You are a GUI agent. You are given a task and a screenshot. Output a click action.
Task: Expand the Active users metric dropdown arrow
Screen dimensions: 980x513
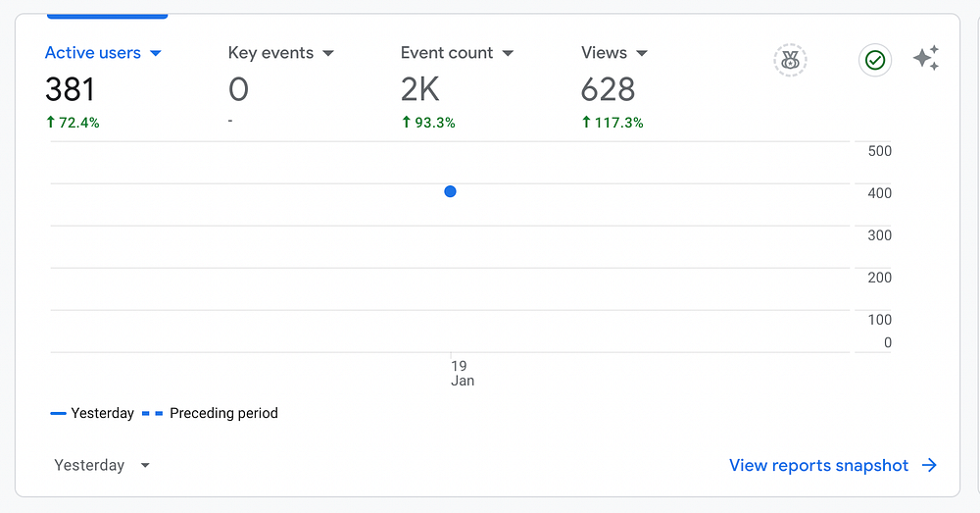[x=155, y=53]
